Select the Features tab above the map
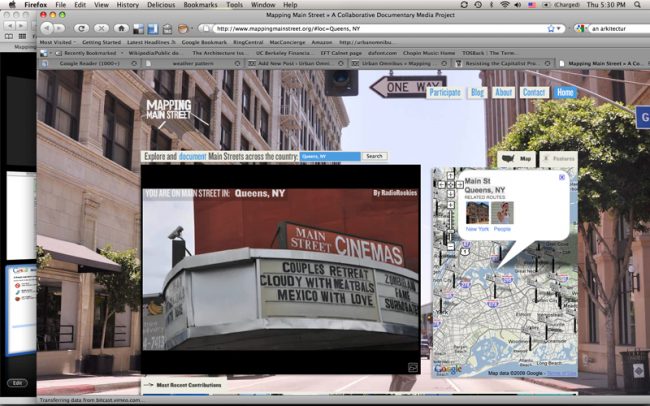The height and width of the screenshot is (406, 650). point(558,158)
